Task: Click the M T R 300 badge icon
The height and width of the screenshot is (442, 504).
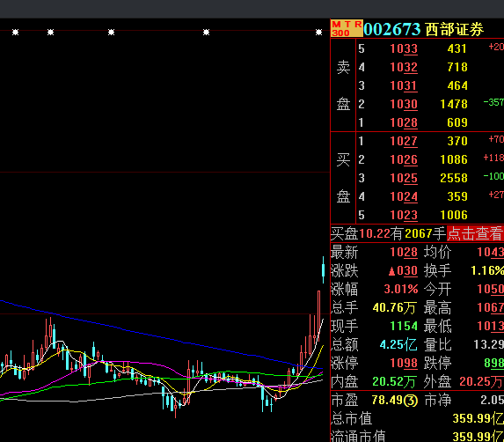Action: (x=347, y=29)
